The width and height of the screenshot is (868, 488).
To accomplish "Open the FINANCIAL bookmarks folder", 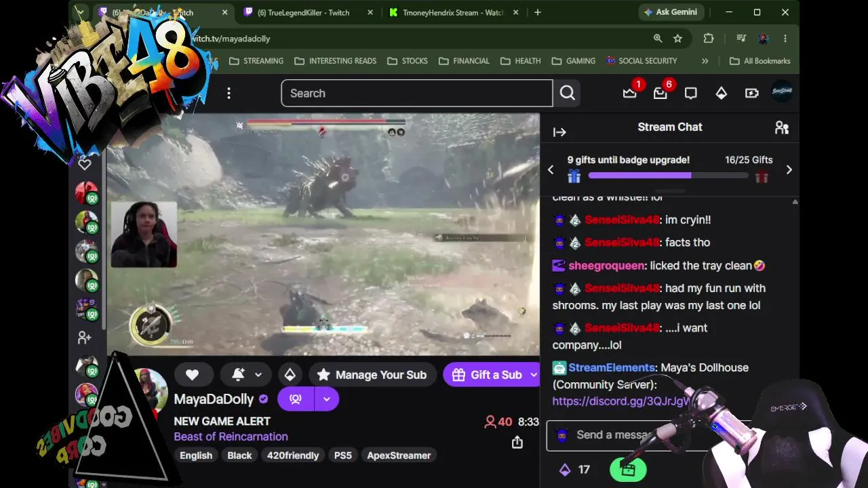I will (464, 61).
